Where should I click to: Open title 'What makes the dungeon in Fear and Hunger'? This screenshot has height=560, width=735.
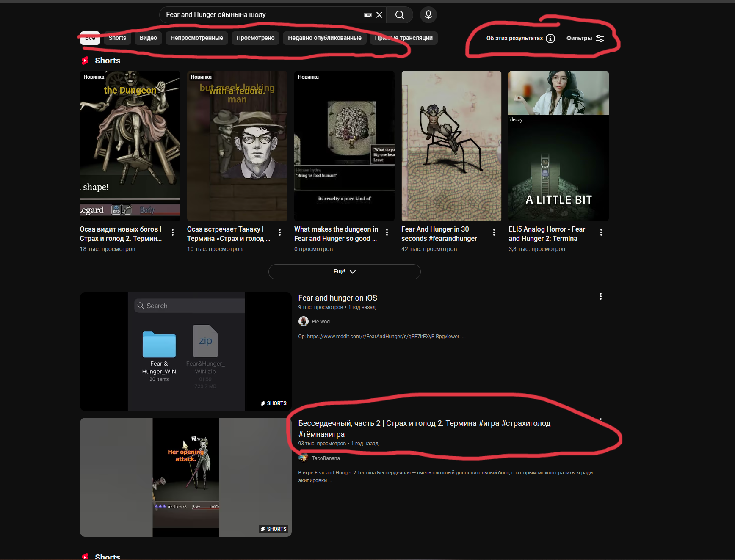pyautogui.click(x=336, y=234)
